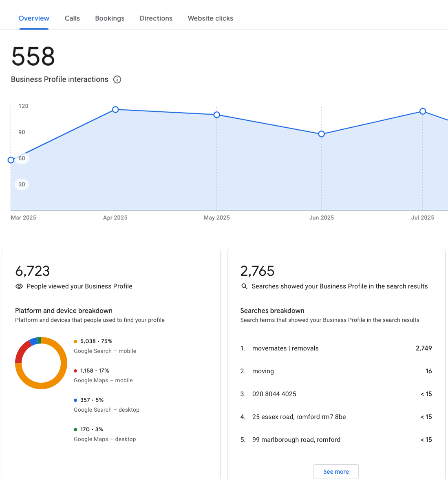Screen dimensions: 448x479
Task: Click the orange Google Search mobile legend dot
Action: coord(75,342)
